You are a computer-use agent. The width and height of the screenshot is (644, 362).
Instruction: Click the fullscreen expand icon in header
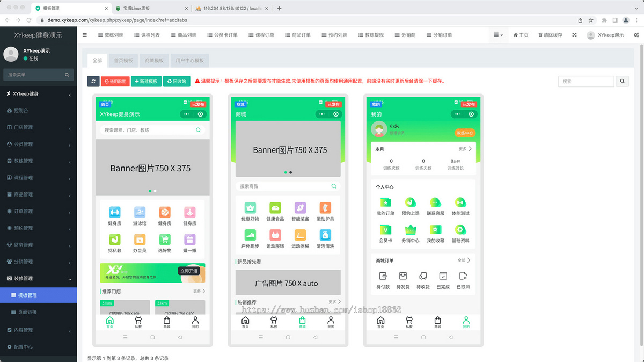tap(574, 35)
